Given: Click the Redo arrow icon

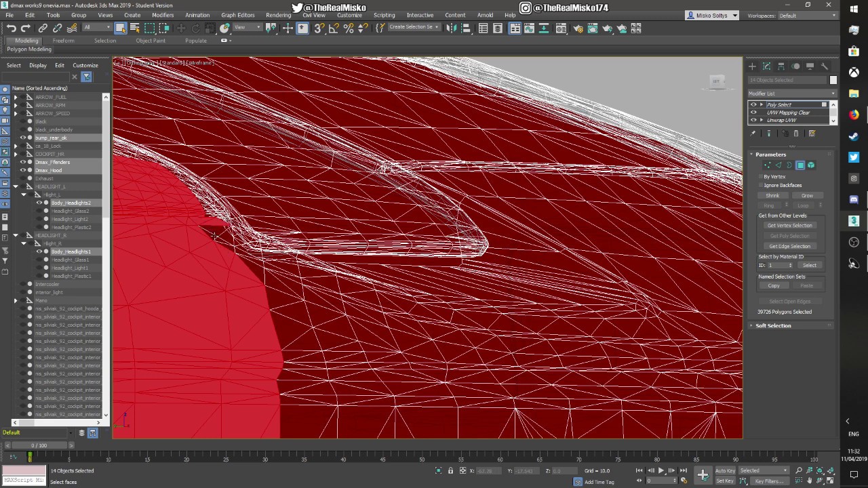Looking at the screenshot, I should click(x=26, y=28).
